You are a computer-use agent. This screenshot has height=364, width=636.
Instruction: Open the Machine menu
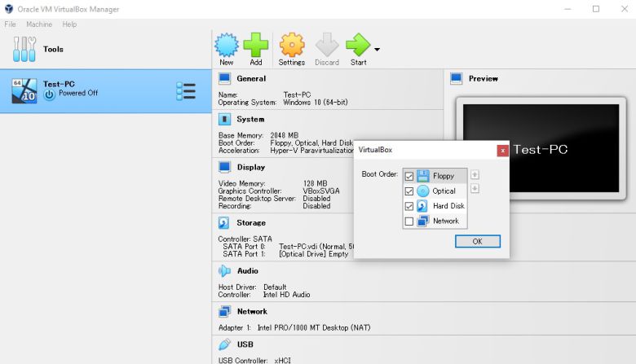click(x=38, y=24)
